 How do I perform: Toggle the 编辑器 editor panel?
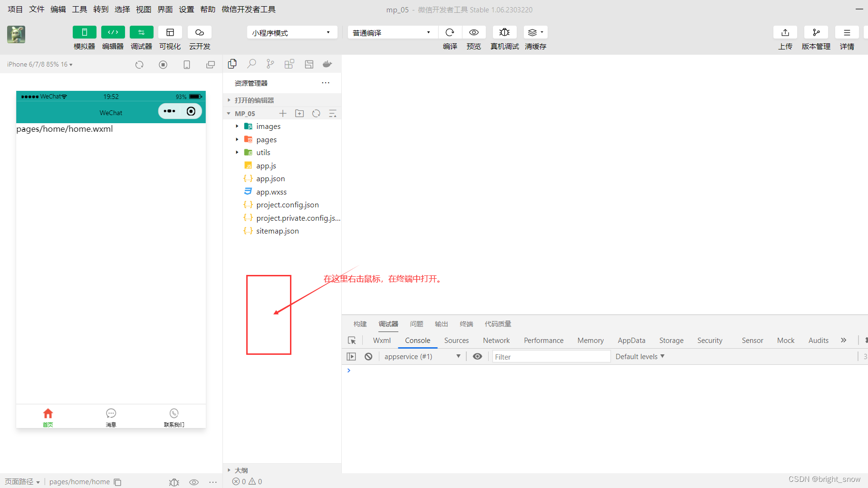113,32
